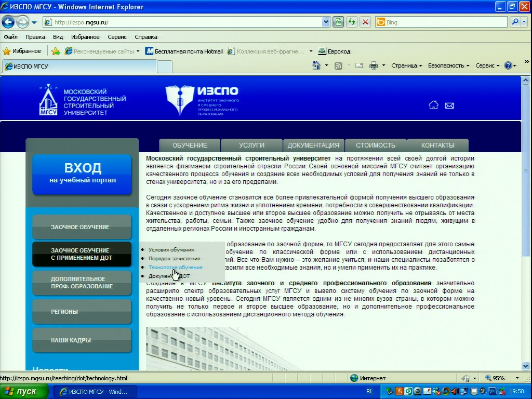Expand the Коллекция веб-фрагментов dropdown arrow
Viewport: 532px width, 399px height.
(311, 51)
